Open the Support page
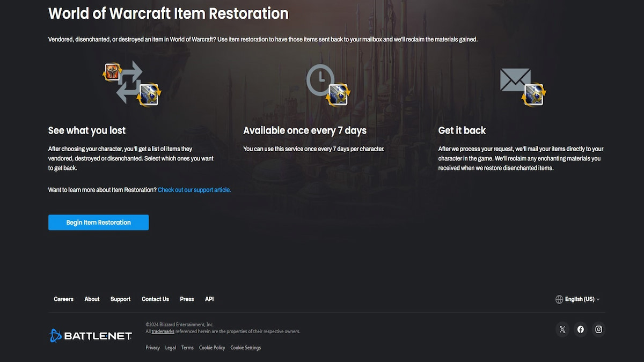The image size is (644, 362). coord(120,299)
